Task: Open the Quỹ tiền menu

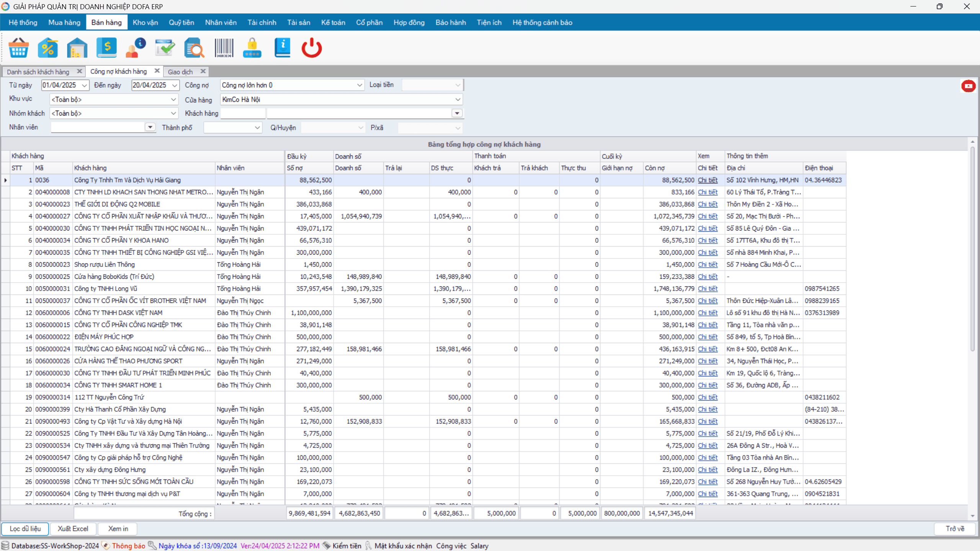Action: [182, 22]
